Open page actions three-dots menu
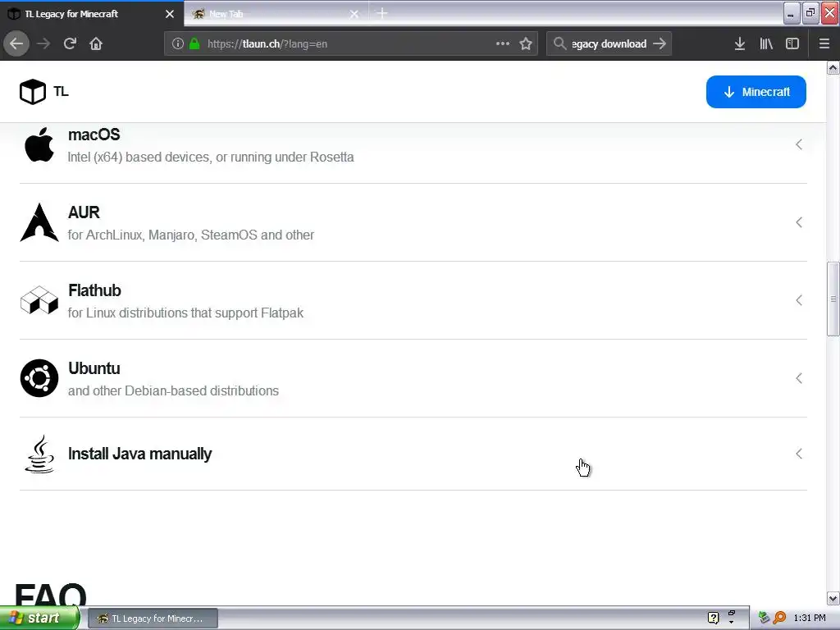Image resolution: width=840 pixels, height=630 pixels. point(503,43)
